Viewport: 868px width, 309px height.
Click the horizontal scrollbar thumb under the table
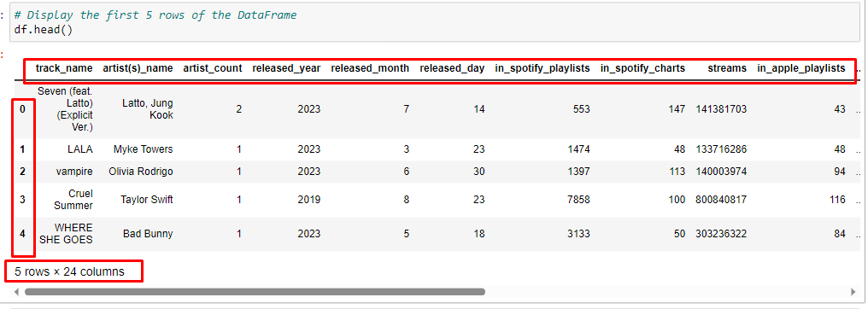click(255, 291)
